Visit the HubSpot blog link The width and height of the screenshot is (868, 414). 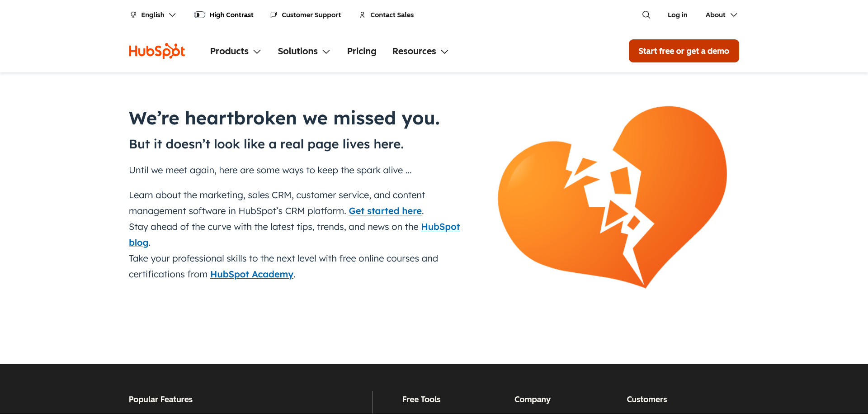click(440, 227)
